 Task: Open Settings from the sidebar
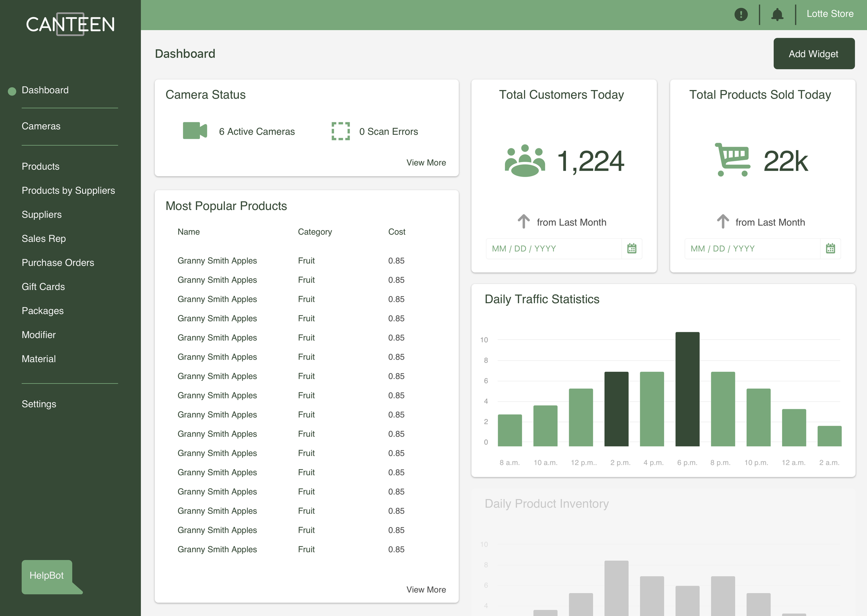tap(39, 404)
